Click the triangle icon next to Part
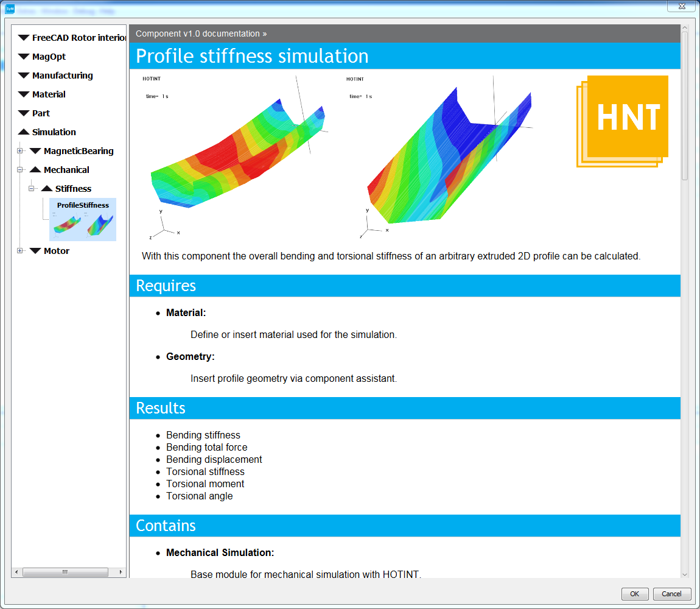 tap(24, 114)
